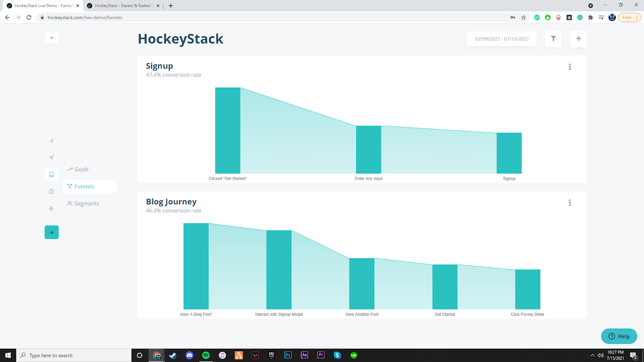Click the filter funnel icon button

coord(553,39)
